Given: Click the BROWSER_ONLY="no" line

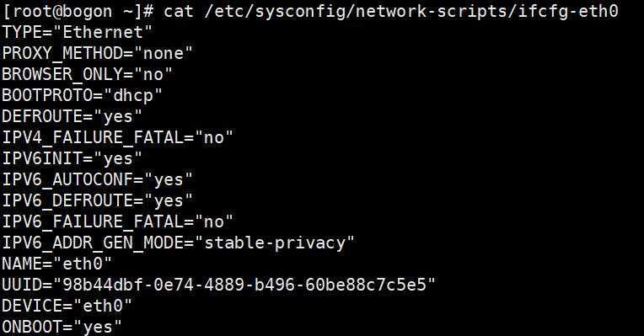Looking at the screenshot, I should tap(87, 74).
